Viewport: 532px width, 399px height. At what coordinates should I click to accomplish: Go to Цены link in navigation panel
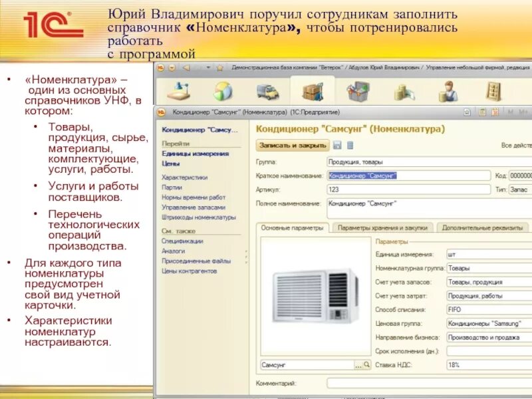click(x=171, y=164)
